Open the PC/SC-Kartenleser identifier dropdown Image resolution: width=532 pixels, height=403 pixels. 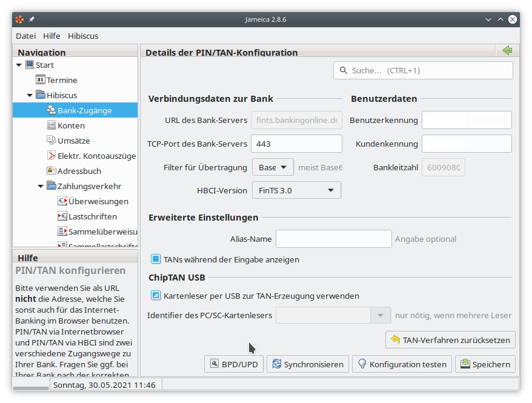(381, 316)
